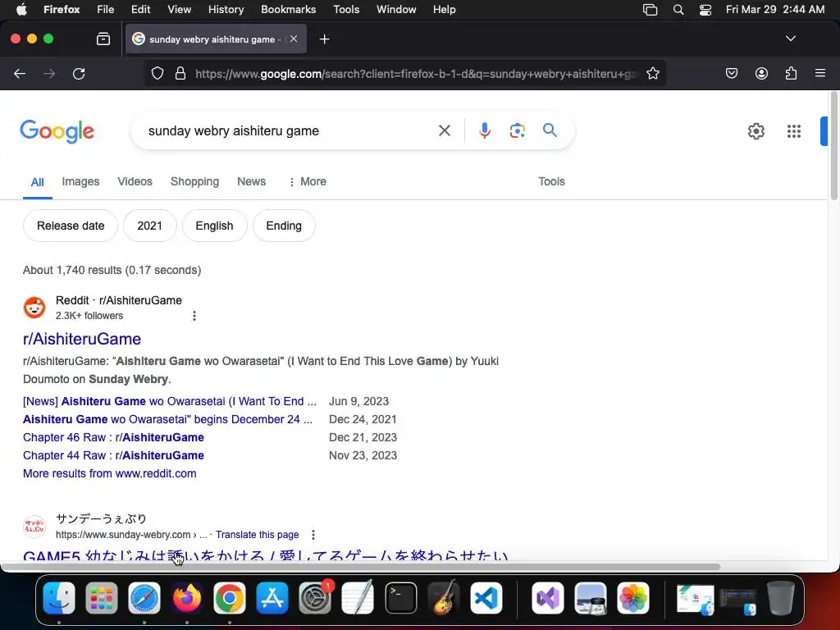Expand the list all tabs chevron
This screenshot has height=630, width=840.
click(x=790, y=39)
